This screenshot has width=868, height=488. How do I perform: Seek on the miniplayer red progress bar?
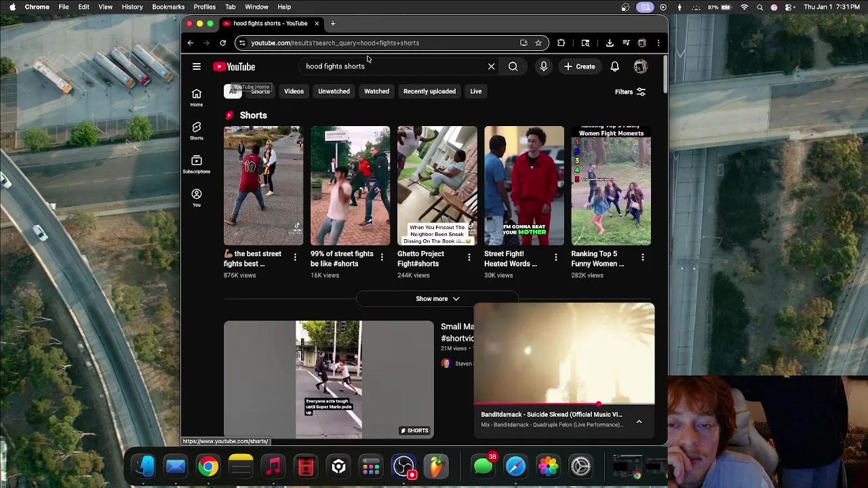pyautogui.click(x=564, y=405)
